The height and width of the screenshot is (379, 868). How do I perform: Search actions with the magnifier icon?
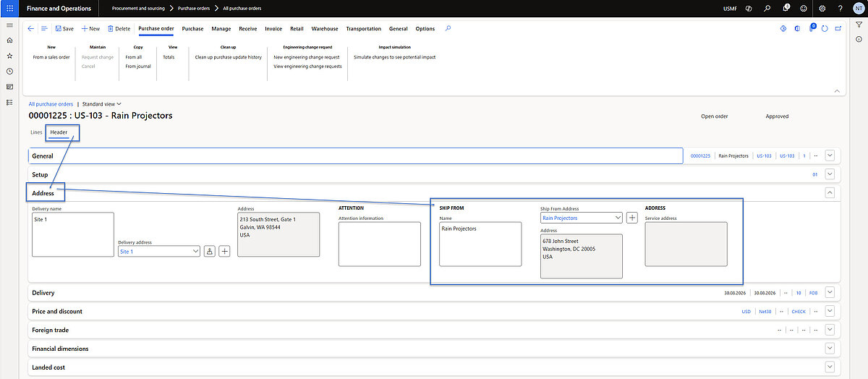coord(448,28)
